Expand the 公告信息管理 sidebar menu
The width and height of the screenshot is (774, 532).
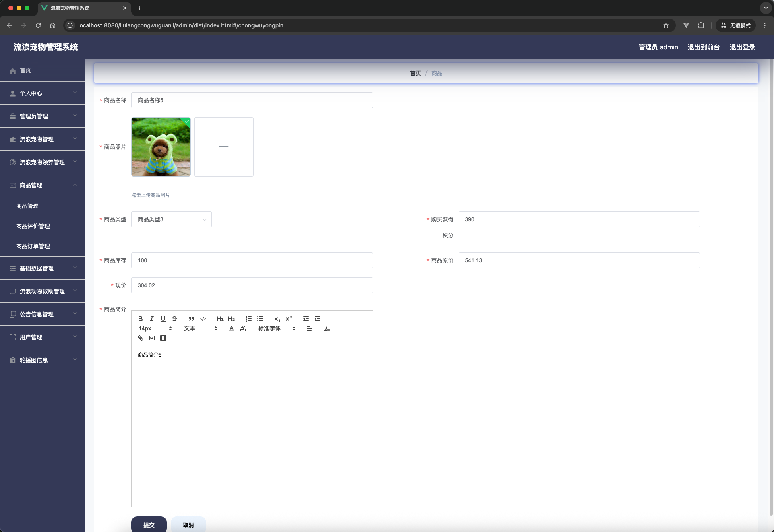point(42,314)
